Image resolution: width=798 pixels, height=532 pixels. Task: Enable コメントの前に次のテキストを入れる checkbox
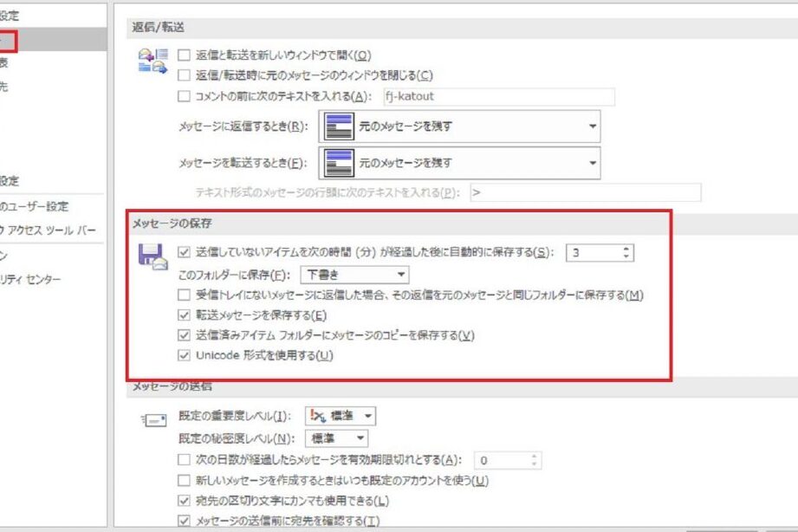pyautogui.click(x=184, y=96)
